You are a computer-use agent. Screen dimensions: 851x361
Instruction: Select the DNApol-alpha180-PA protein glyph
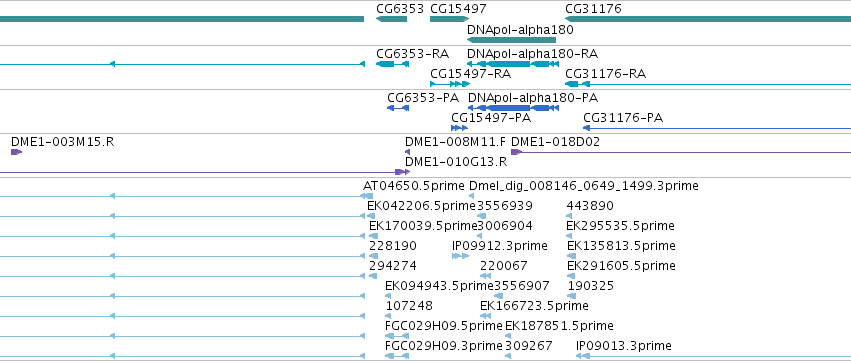pyautogui.click(x=513, y=108)
